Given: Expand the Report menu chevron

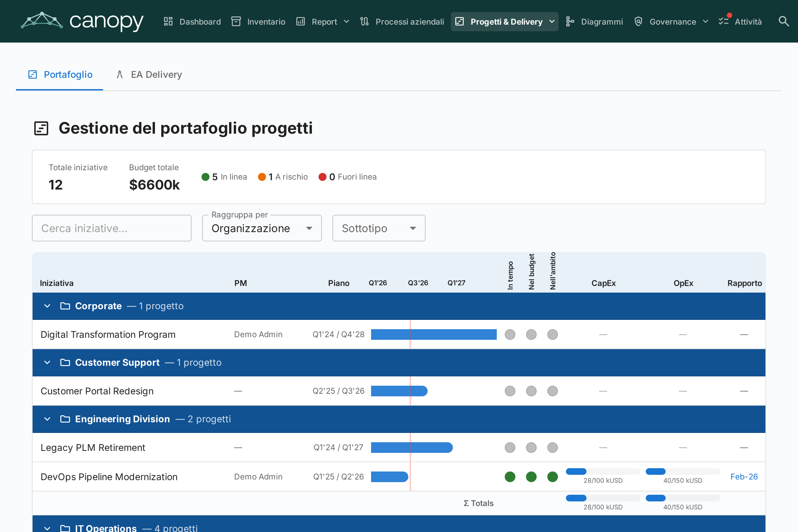Looking at the screenshot, I should tap(346, 21).
